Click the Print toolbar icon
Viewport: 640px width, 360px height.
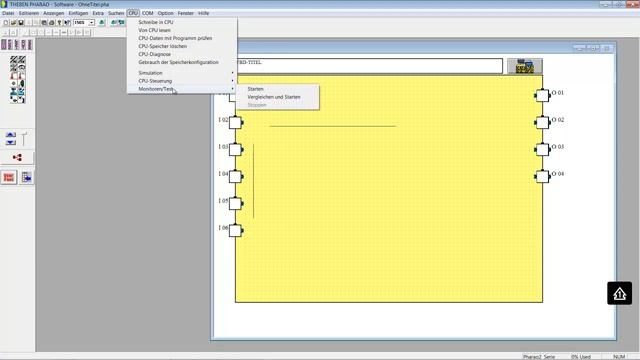point(51,23)
